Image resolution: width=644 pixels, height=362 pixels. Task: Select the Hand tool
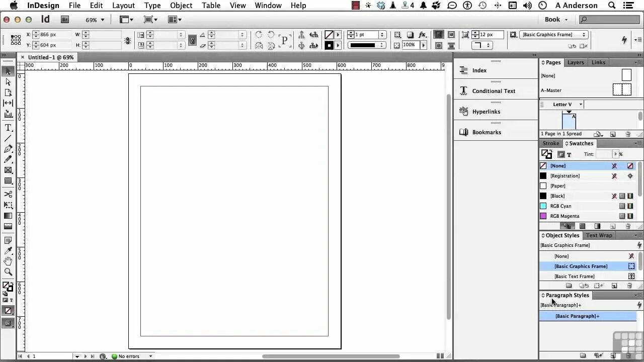8,261
